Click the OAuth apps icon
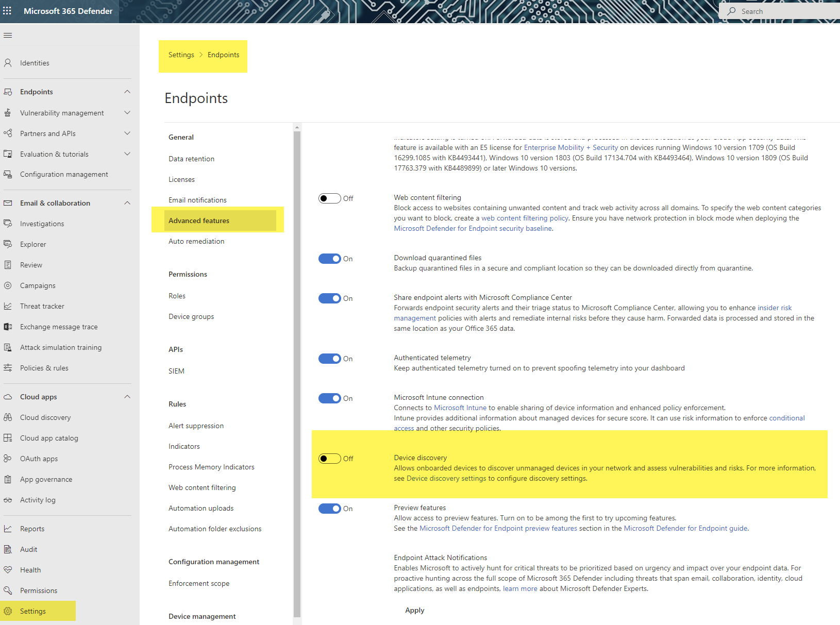Viewport: 840px width, 625px height. (x=8, y=459)
